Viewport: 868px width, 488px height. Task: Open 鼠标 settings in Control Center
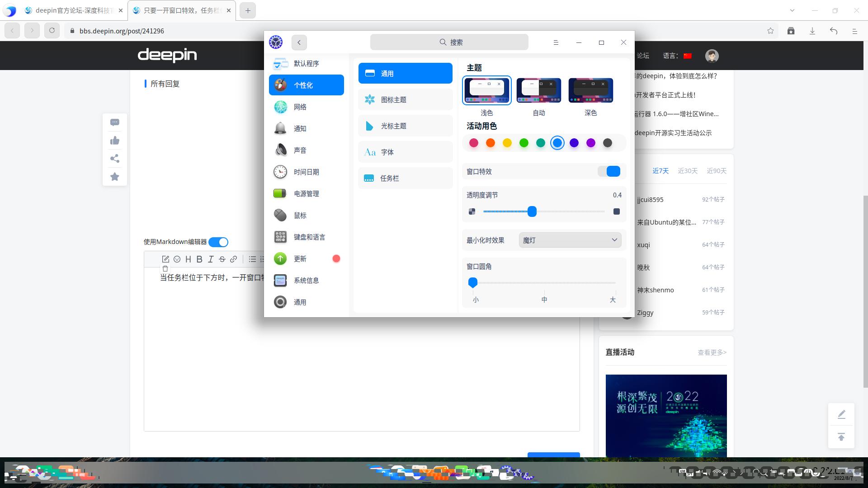pyautogui.click(x=300, y=216)
